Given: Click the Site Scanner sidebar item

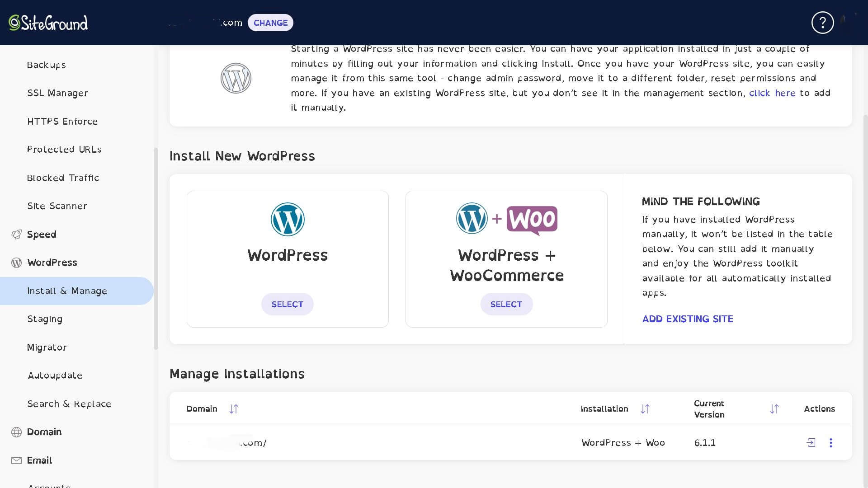Looking at the screenshot, I should pos(57,206).
